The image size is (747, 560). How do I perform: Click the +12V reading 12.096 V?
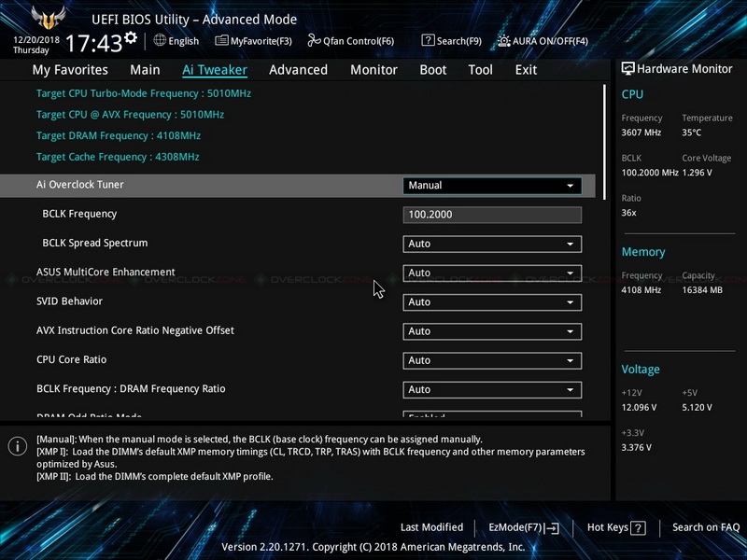pos(639,407)
